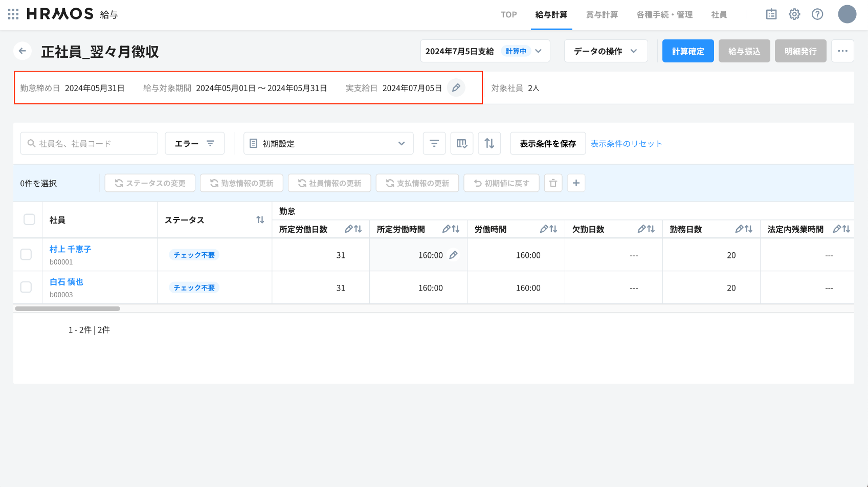Open the app grid launcher icon
Screen dimensions: 868x487
[13, 14]
